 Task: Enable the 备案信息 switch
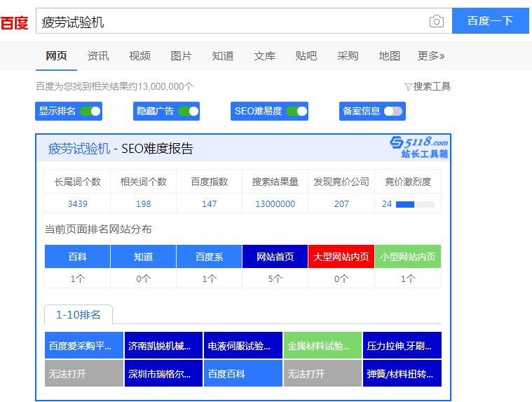pyautogui.click(x=393, y=111)
